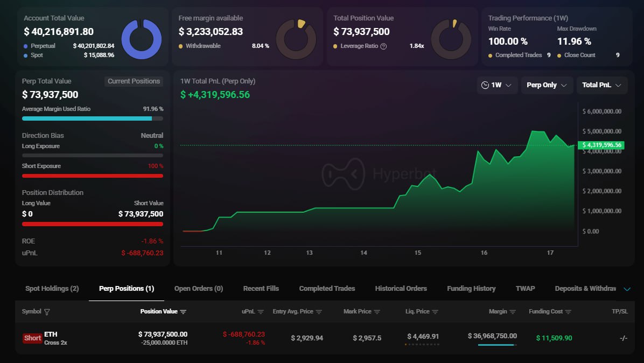Image resolution: width=644 pixels, height=363 pixels.
Task: View Historical Orders tab
Action: pyautogui.click(x=401, y=289)
